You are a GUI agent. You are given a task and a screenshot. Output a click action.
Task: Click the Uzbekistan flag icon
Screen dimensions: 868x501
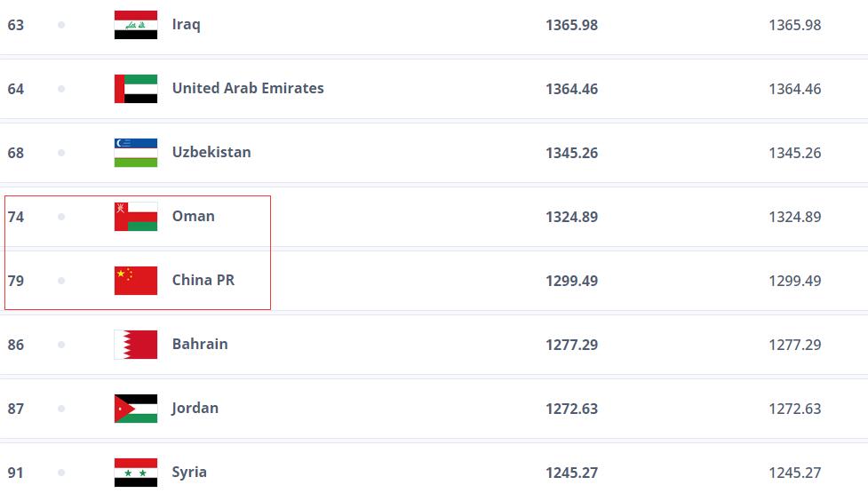[136, 153]
